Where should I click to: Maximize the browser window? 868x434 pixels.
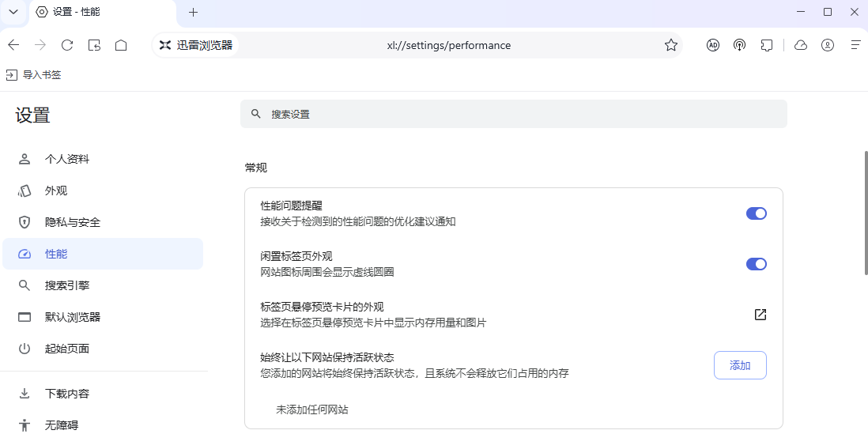(x=828, y=12)
